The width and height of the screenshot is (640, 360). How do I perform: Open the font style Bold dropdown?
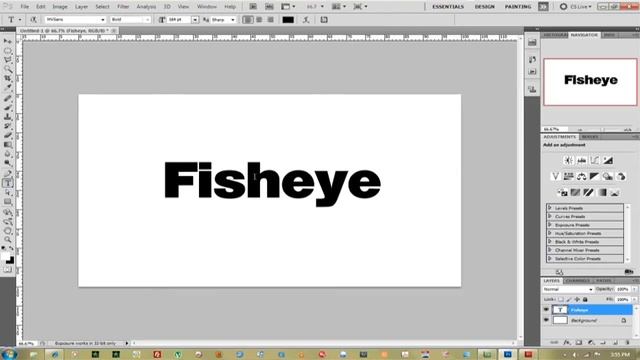tap(131, 20)
